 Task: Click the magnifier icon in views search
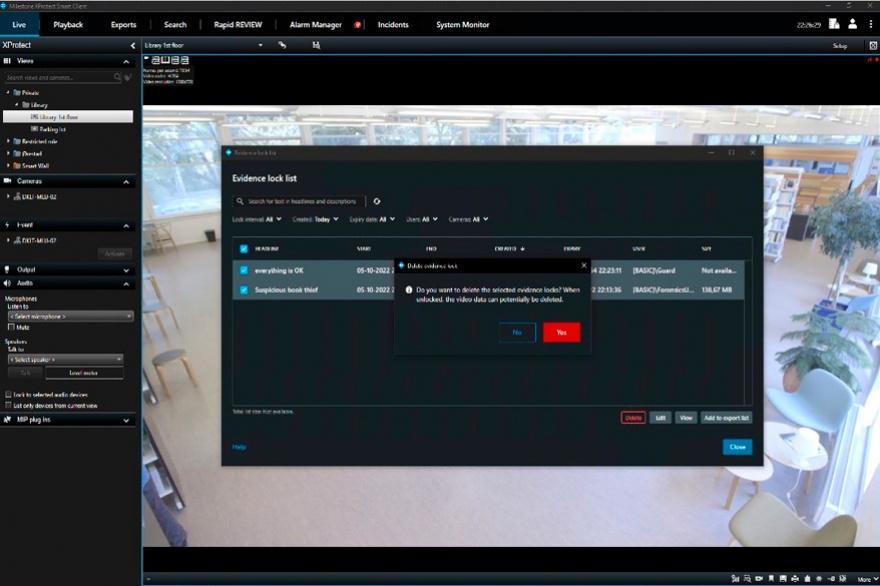(117, 77)
